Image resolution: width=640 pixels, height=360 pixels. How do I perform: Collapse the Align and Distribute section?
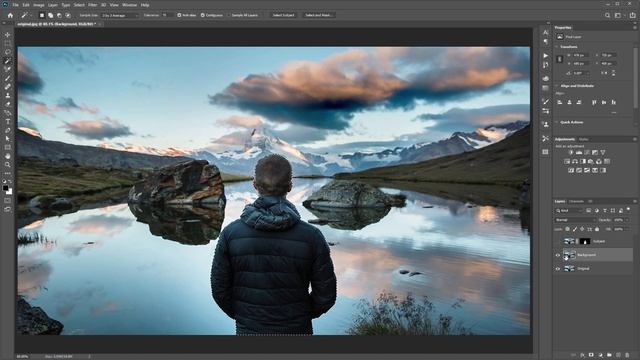pyautogui.click(x=556, y=86)
